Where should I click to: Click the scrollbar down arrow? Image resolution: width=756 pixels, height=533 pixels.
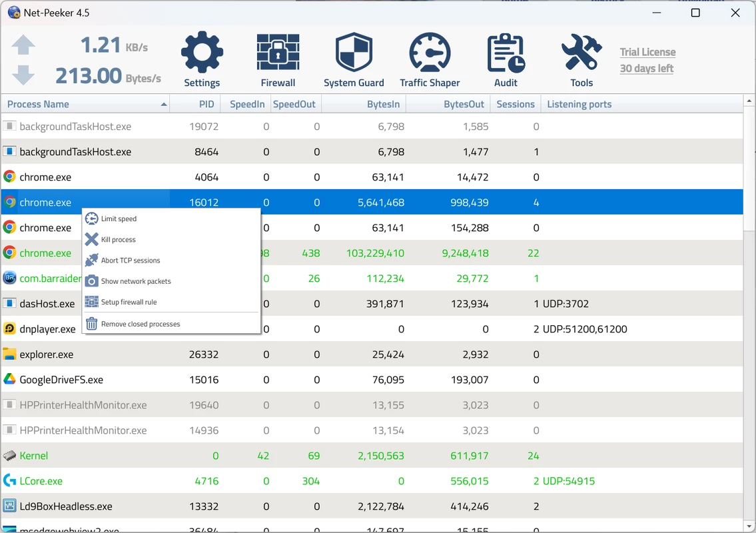click(x=749, y=526)
